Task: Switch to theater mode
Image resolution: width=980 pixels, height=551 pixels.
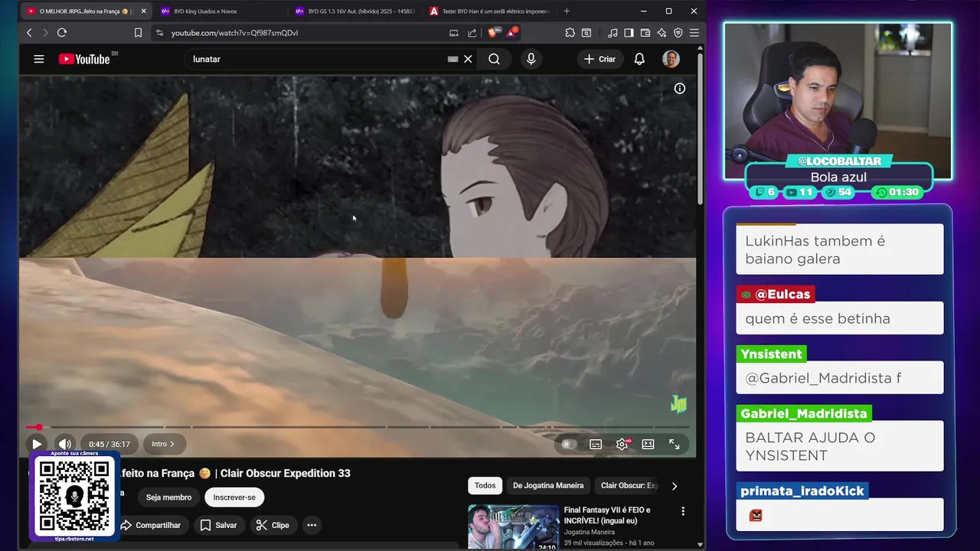Action: point(648,444)
